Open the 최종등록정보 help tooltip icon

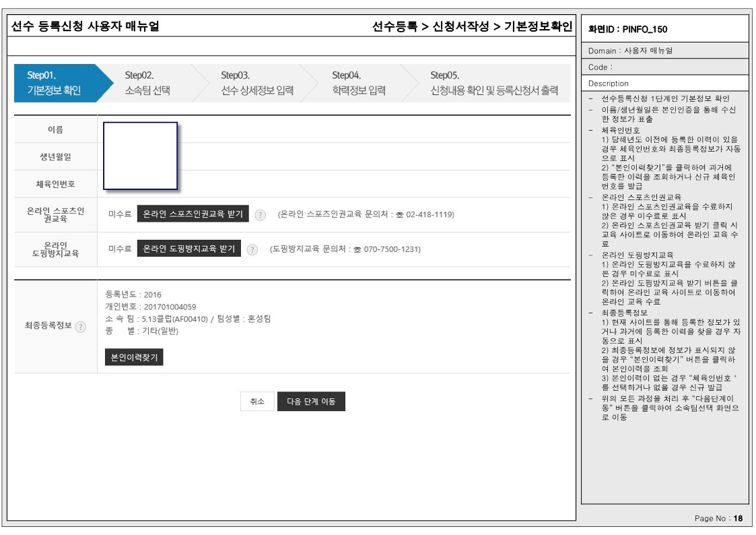pyautogui.click(x=81, y=327)
